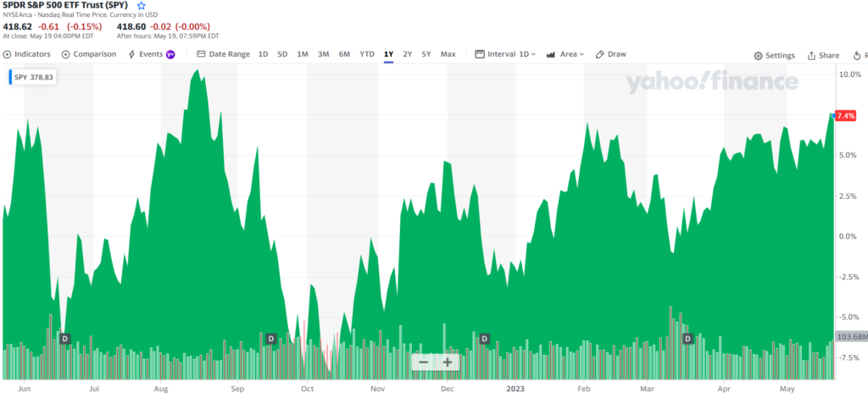Add SPY to watchlist with star icon
This screenshot has width=868, height=398.
click(142, 6)
